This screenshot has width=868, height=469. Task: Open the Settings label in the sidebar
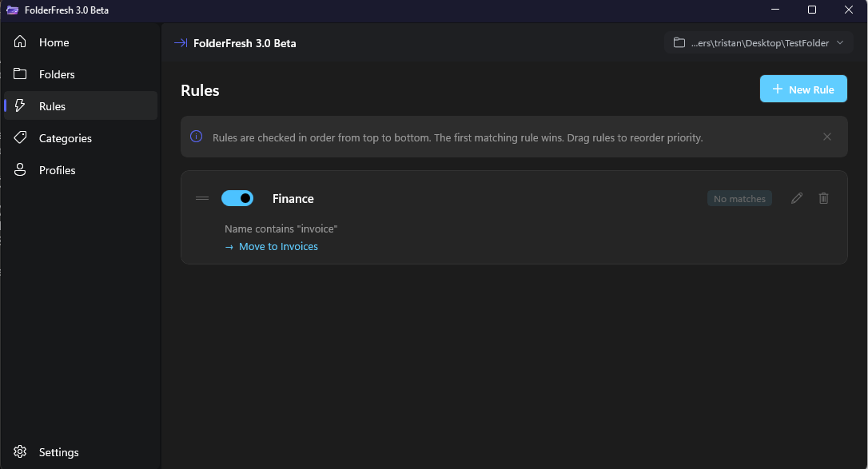(58, 452)
